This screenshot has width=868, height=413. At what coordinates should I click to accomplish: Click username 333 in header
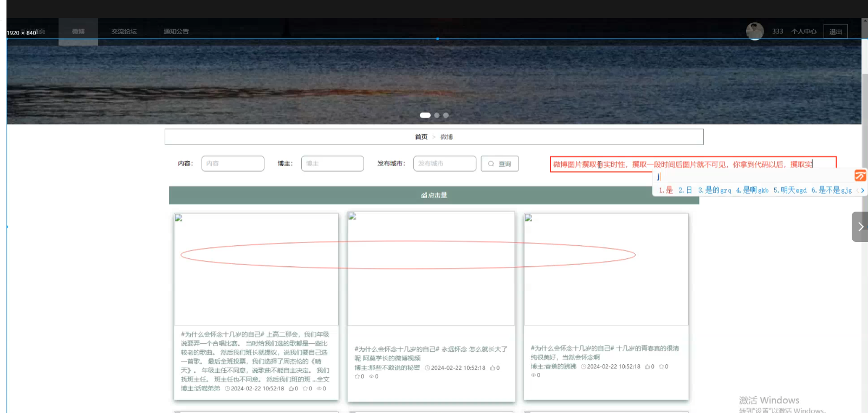(778, 31)
